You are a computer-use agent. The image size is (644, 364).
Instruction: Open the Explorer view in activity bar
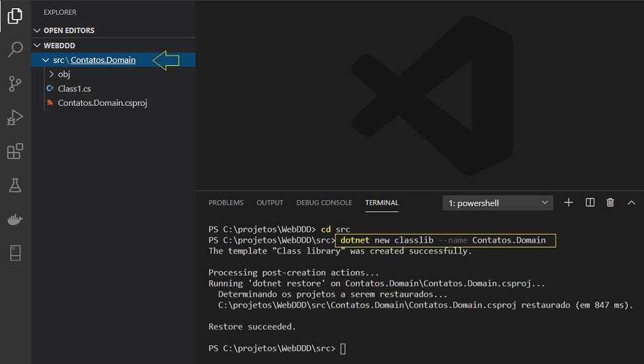pyautogui.click(x=15, y=16)
